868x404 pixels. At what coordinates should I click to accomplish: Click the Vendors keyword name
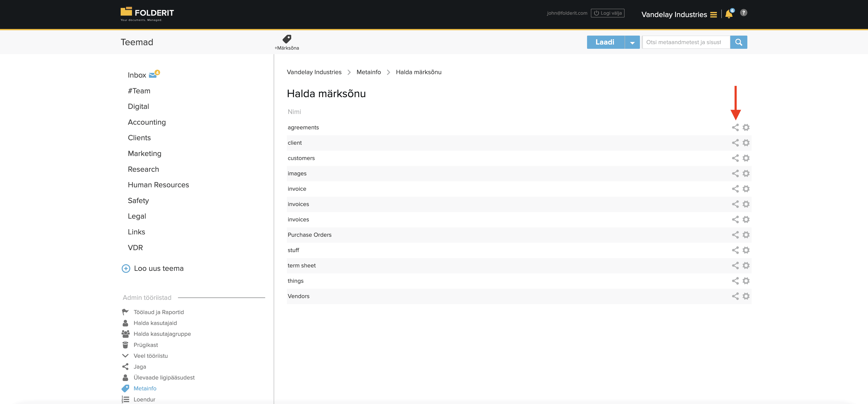(x=298, y=296)
